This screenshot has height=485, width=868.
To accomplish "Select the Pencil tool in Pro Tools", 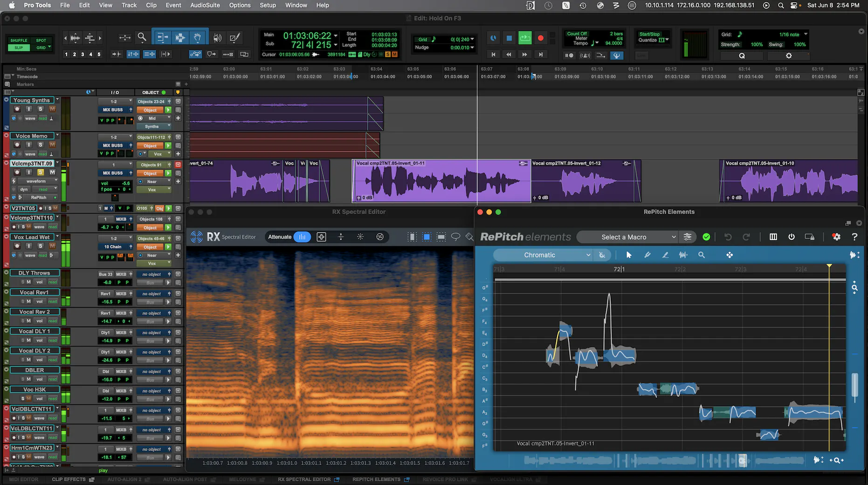I will (x=234, y=38).
